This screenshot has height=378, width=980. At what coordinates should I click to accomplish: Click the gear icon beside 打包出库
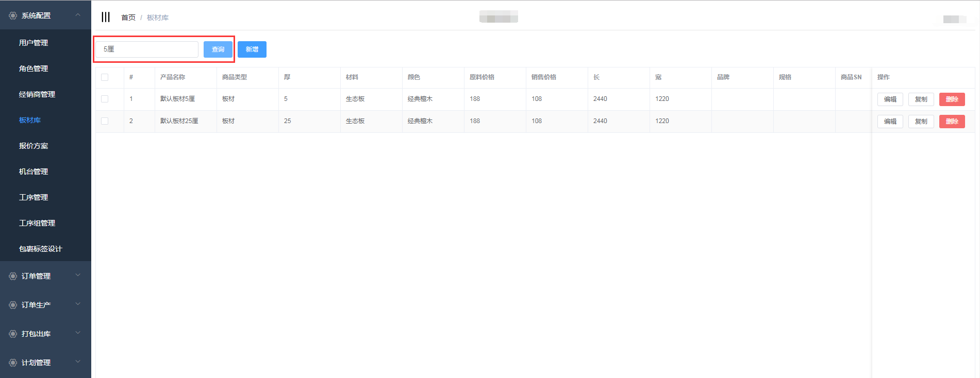tap(13, 334)
